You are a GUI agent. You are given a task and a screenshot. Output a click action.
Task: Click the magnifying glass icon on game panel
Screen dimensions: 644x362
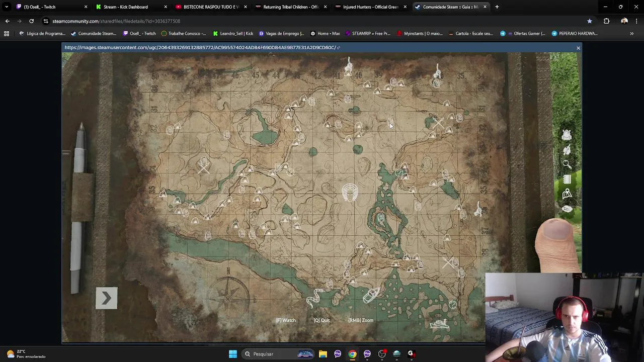(567, 164)
